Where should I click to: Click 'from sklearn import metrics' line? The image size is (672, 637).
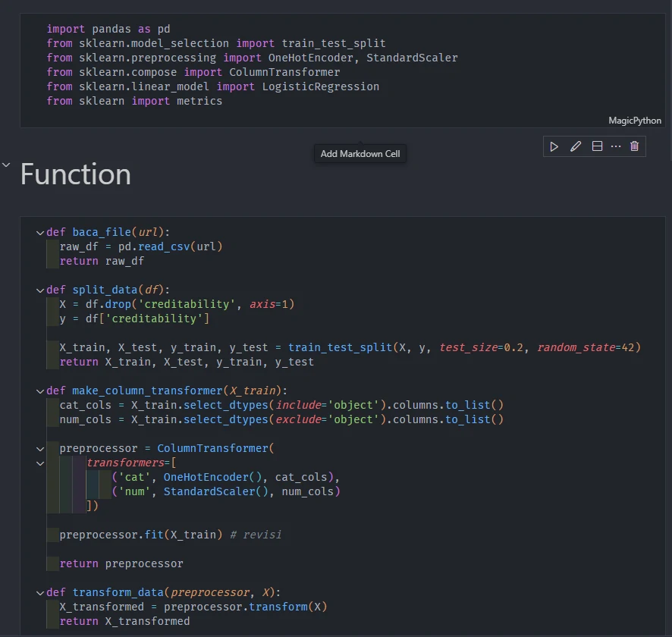pyautogui.click(x=134, y=101)
